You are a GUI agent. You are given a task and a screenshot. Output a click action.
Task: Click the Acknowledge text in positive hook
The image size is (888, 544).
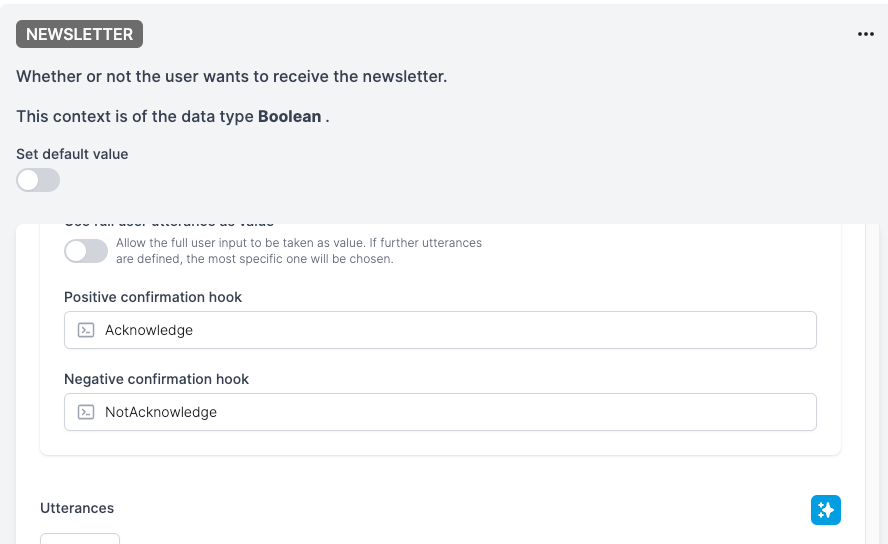click(x=149, y=330)
